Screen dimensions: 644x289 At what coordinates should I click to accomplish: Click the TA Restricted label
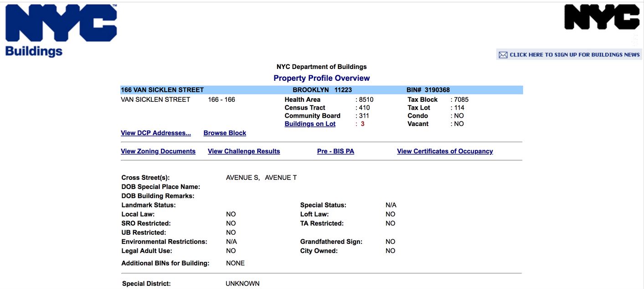click(x=322, y=223)
